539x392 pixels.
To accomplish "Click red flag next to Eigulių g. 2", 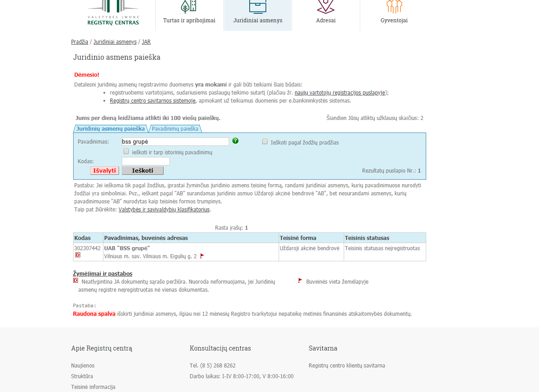I will click(x=202, y=256).
